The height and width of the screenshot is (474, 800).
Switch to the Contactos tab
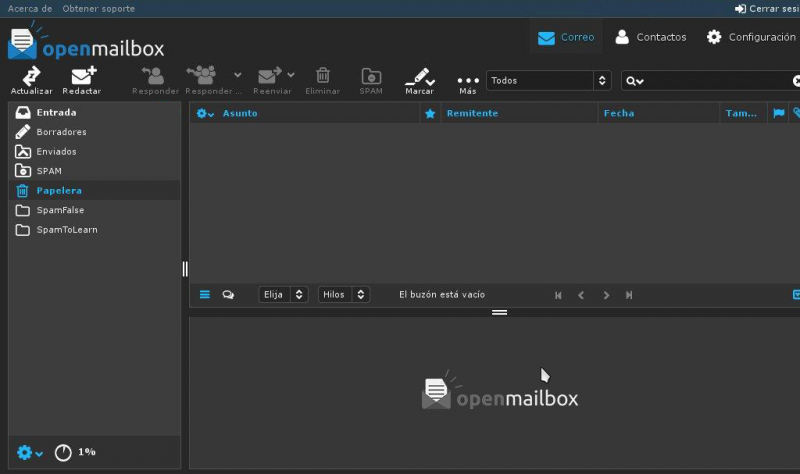pyautogui.click(x=651, y=37)
